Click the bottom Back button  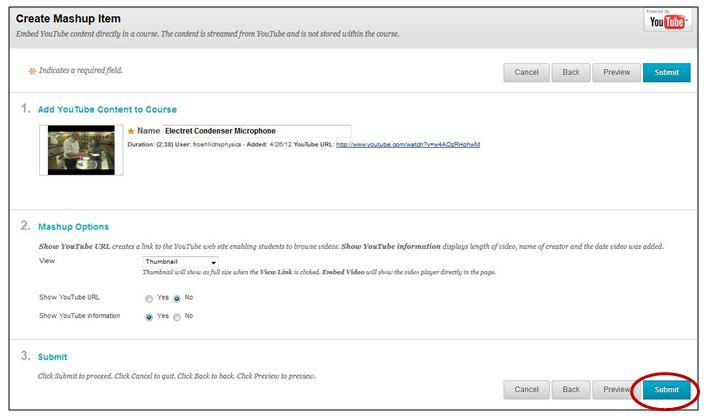[x=571, y=390]
